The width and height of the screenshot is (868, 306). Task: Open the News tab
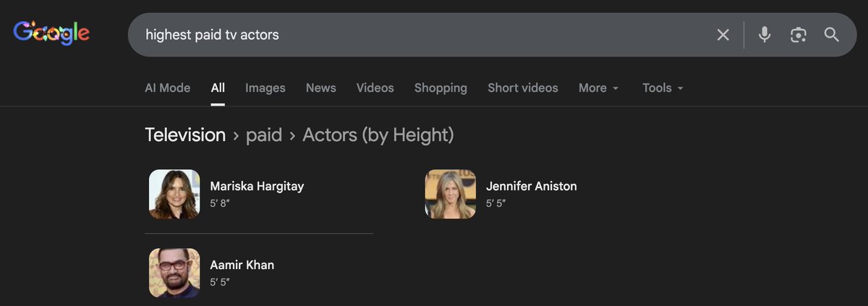coord(321,88)
